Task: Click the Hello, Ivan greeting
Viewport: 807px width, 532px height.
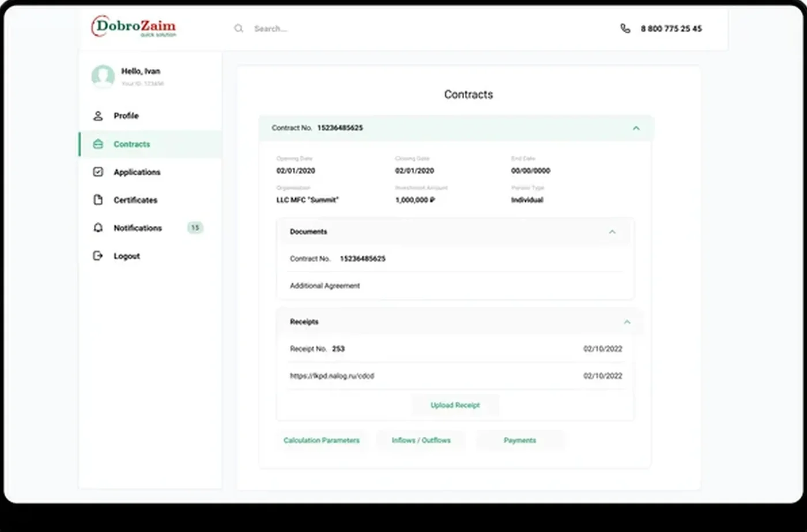Action: tap(141, 71)
